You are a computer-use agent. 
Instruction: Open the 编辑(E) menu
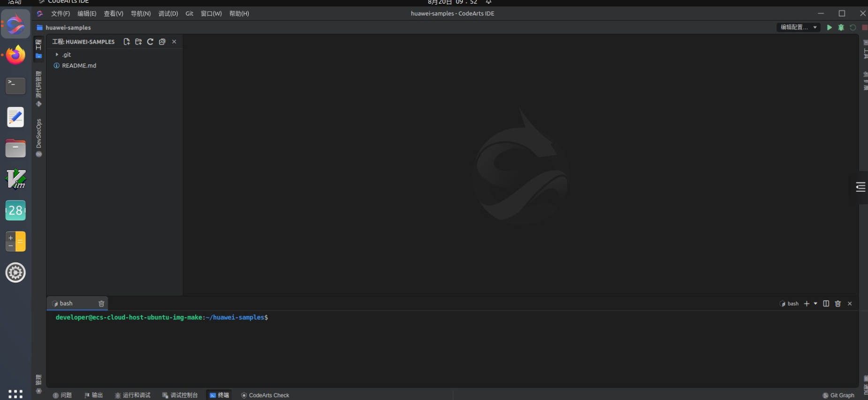coord(87,14)
